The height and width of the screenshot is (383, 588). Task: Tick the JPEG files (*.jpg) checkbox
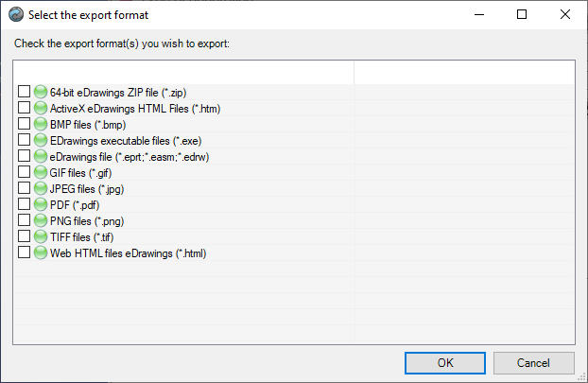25,188
